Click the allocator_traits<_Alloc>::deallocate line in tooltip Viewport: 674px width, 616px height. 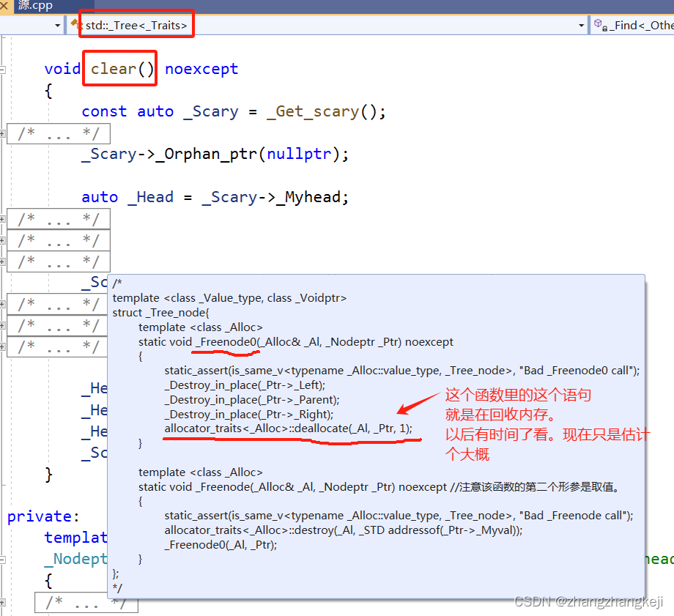click(288, 428)
